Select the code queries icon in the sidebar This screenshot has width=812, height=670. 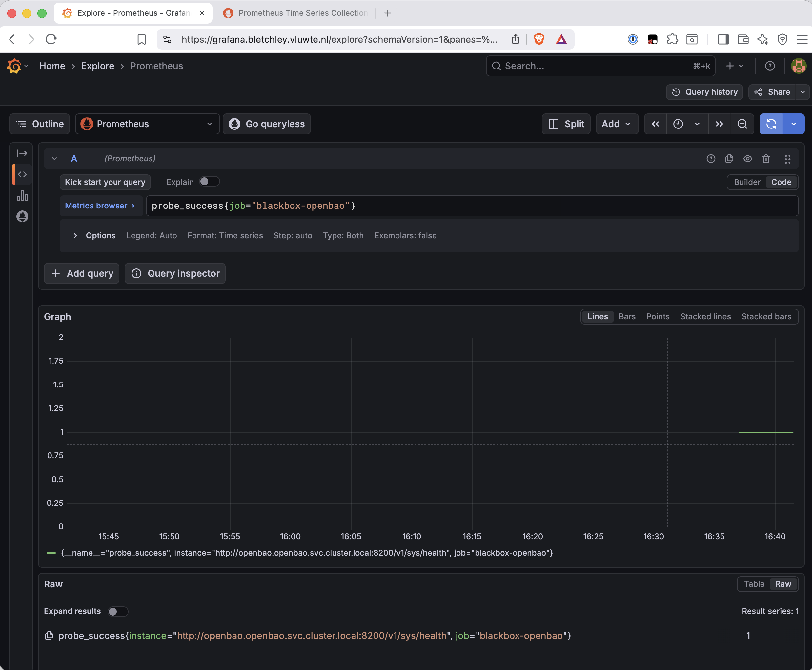(x=22, y=174)
